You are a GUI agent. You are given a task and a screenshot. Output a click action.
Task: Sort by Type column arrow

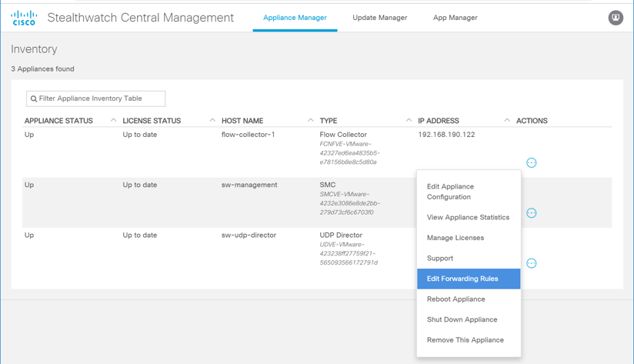tap(409, 120)
